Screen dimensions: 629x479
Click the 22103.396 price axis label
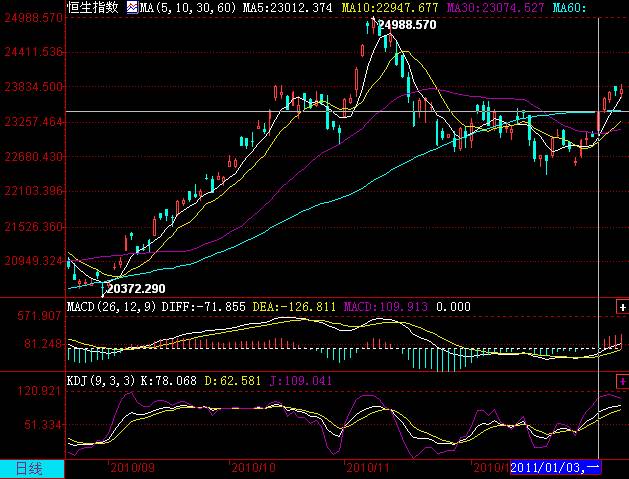[34, 191]
